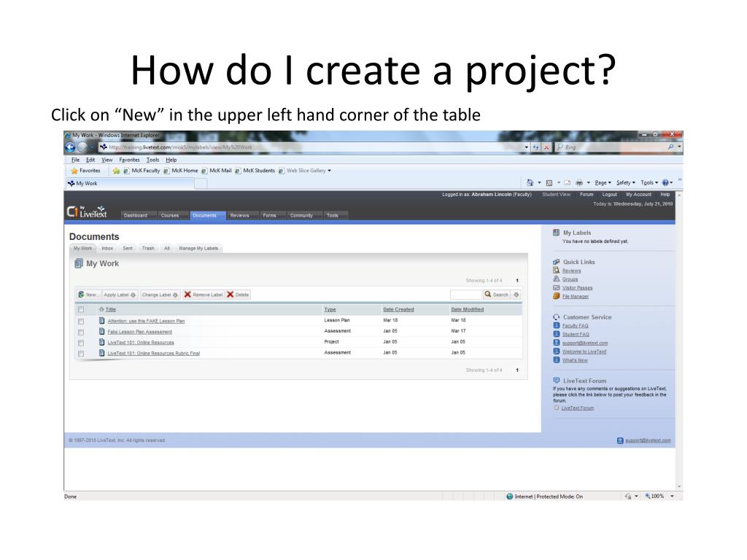Open LiveText 101: Online Resources document link

141,343
